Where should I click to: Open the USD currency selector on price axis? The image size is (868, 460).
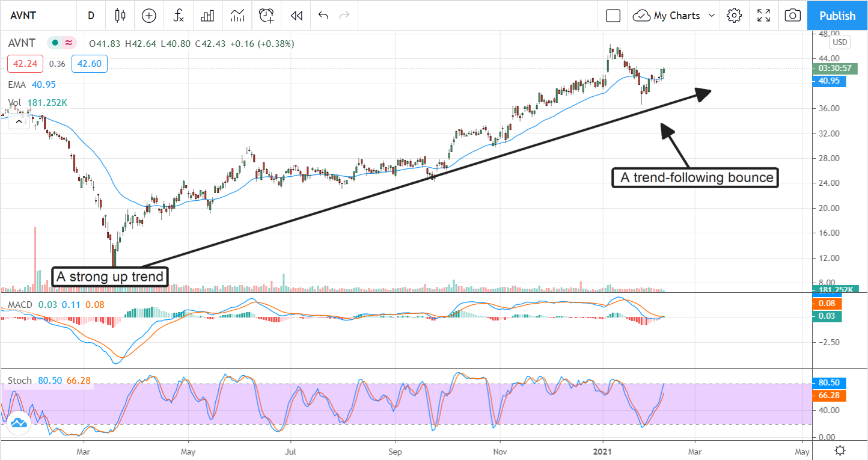[839, 42]
